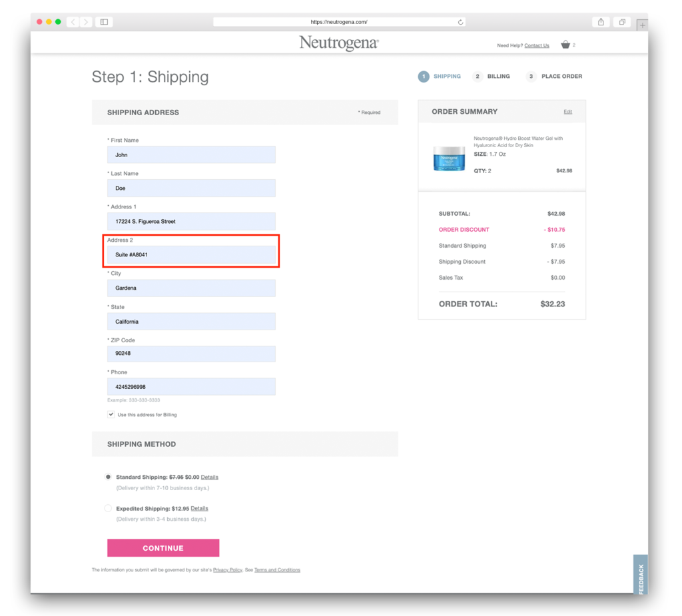Open the Feedback side tab
This screenshot has width=682, height=616.
point(640,574)
